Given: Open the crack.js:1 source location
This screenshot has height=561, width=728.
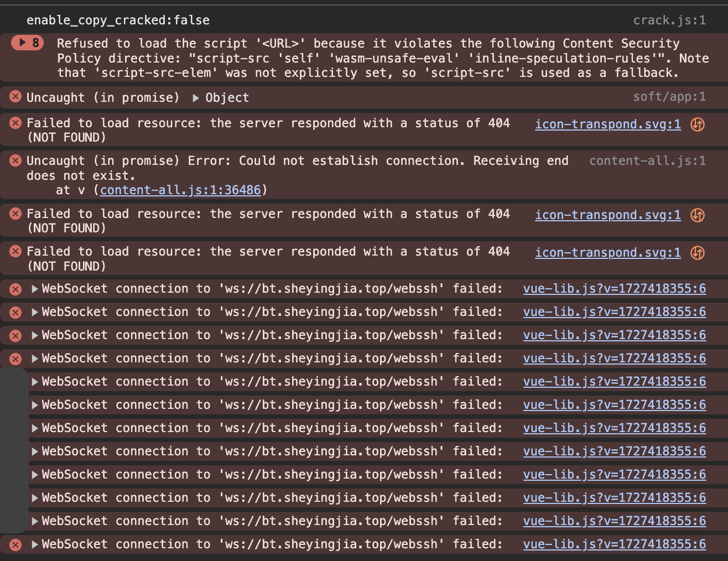Looking at the screenshot, I should (669, 20).
